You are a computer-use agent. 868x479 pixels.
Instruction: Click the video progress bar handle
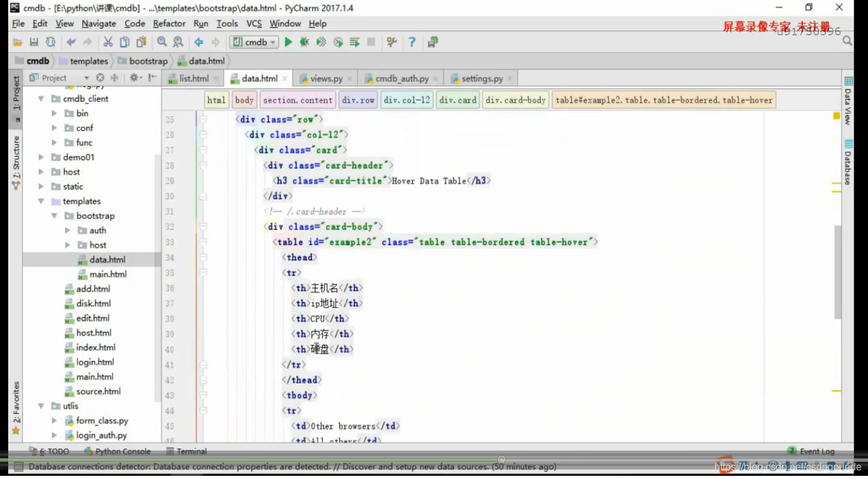coord(502,459)
